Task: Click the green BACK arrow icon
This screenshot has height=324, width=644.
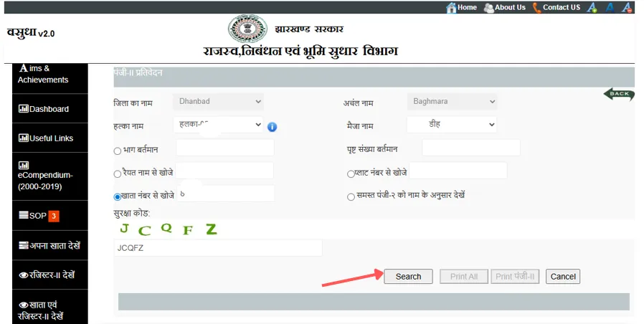Action: (x=619, y=94)
